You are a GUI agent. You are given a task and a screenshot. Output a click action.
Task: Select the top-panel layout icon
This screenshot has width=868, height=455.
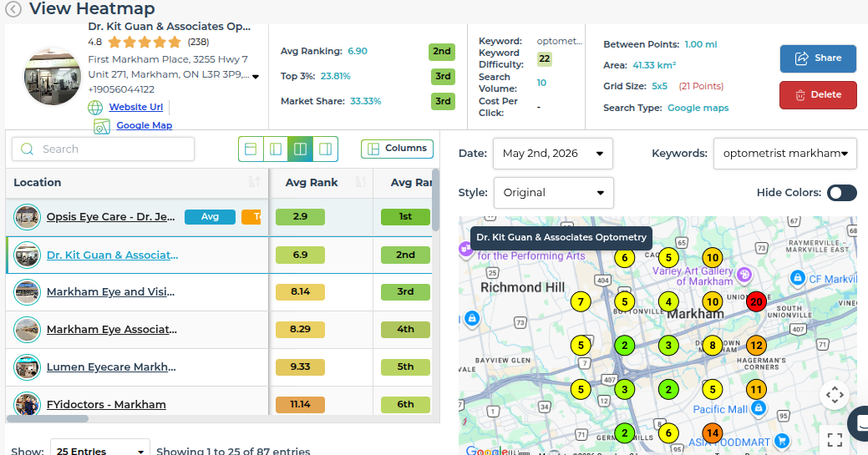(251, 149)
